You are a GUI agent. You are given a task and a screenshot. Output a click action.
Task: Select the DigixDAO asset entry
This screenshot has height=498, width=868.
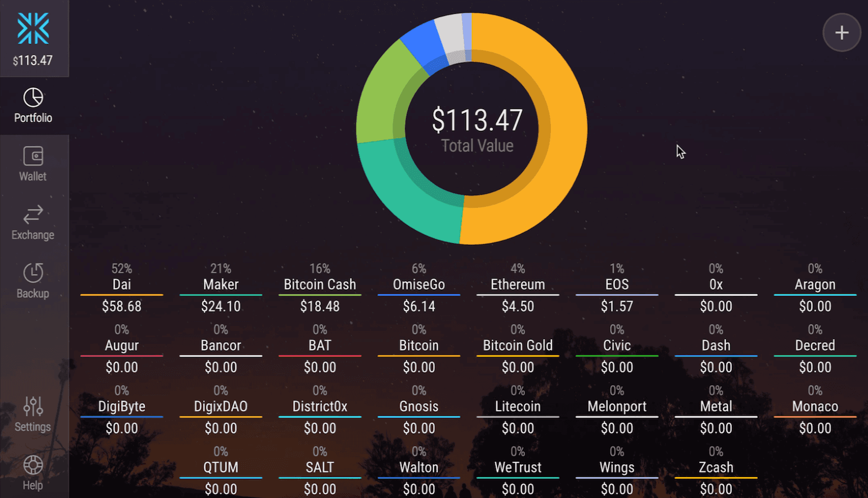[221, 409]
